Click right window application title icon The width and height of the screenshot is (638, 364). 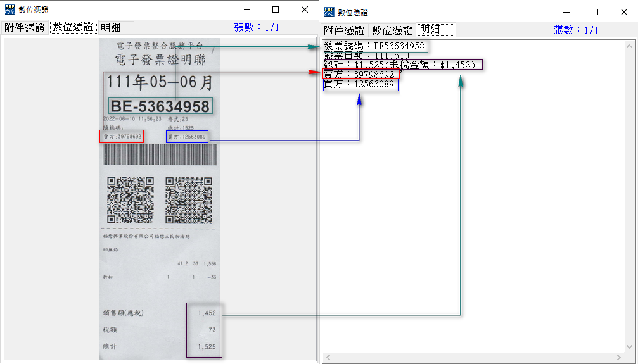pyautogui.click(x=329, y=12)
